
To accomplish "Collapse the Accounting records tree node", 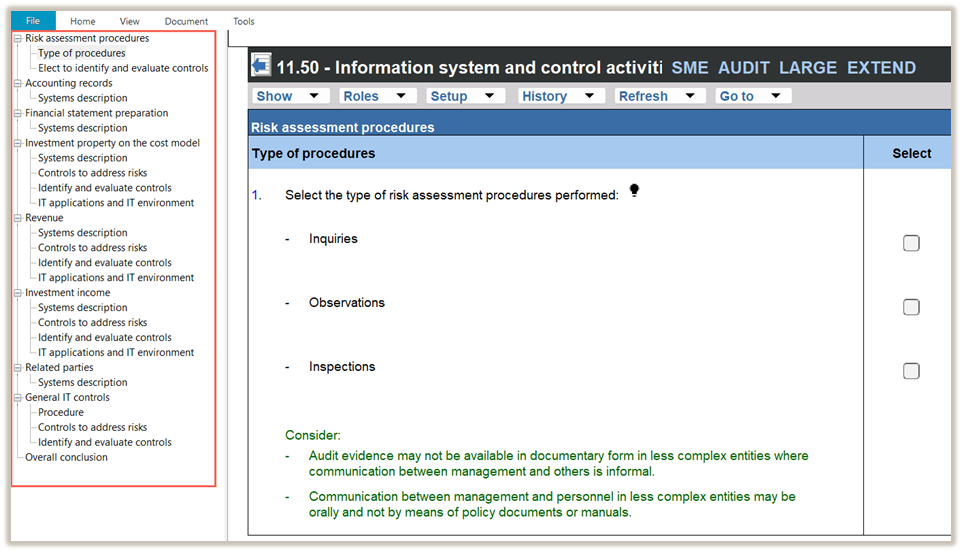I will pos(18,83).
